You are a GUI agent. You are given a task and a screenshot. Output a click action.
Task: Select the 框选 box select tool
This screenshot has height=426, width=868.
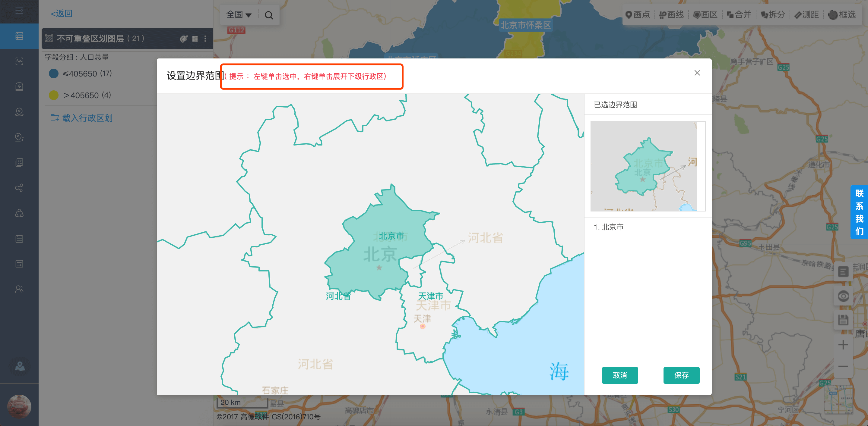[842, 14]
